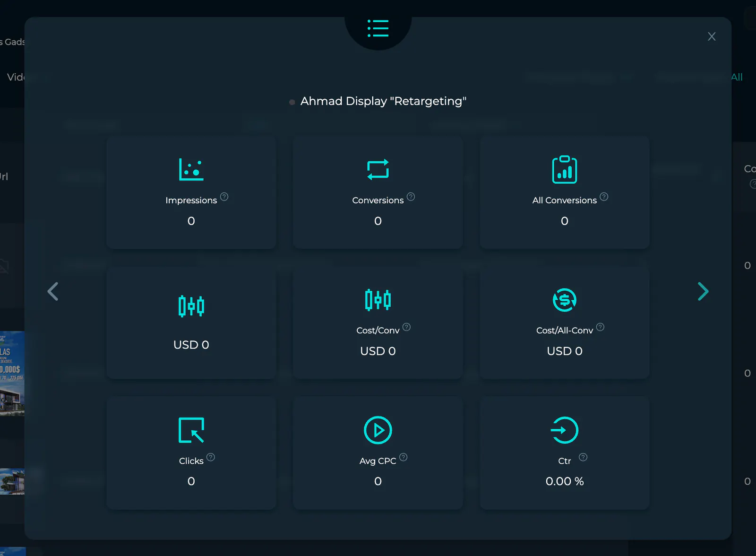The height and width of the screenshot is (556, 756).
Task: Open the help tooltip next to Cost/Conv
Action: 407,327
